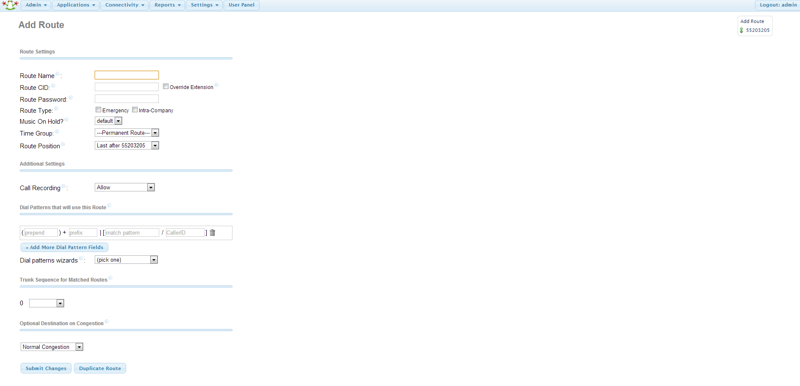Click the help icon next to Override Extension
Image resolution: width=800 pixels, height=386 pixels.
coord(216,85)
